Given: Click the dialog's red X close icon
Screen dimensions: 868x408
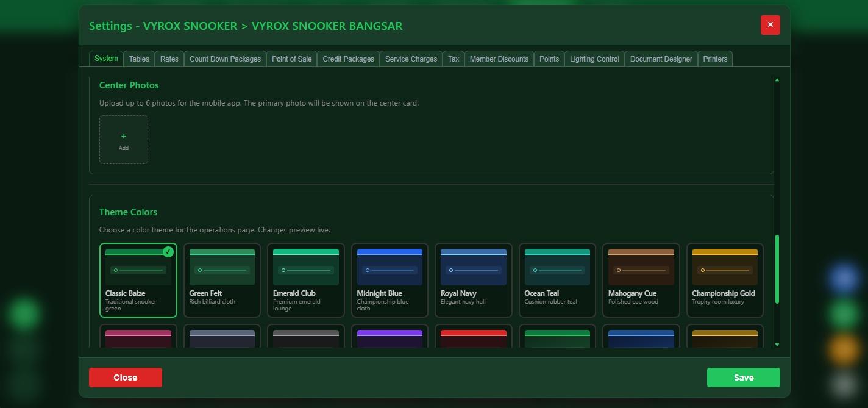Looking at the screenshot, I should coord(770,25).
